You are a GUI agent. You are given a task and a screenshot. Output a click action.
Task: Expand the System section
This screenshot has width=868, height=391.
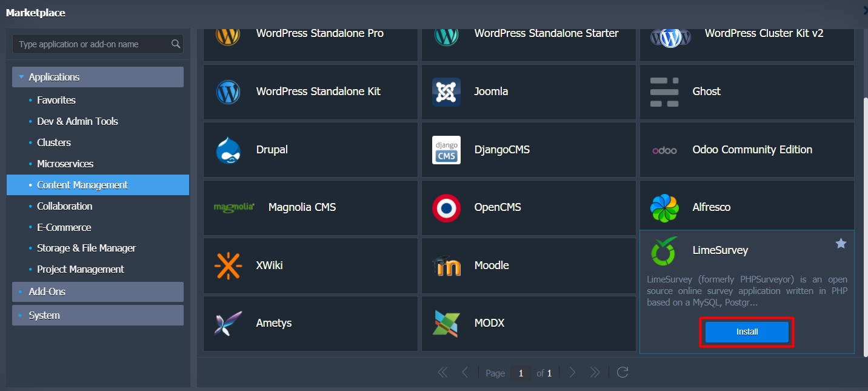click(98, 315)
